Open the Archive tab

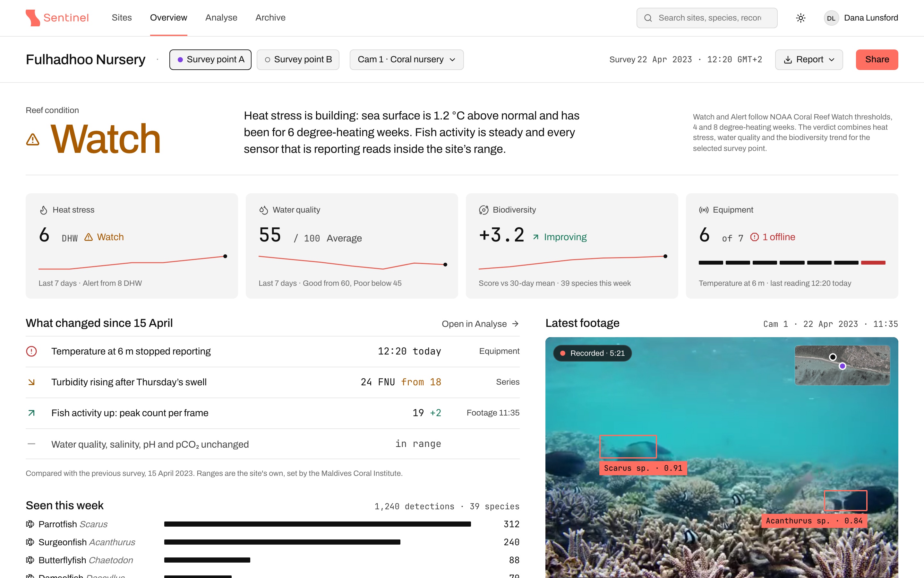click(270, 18)
